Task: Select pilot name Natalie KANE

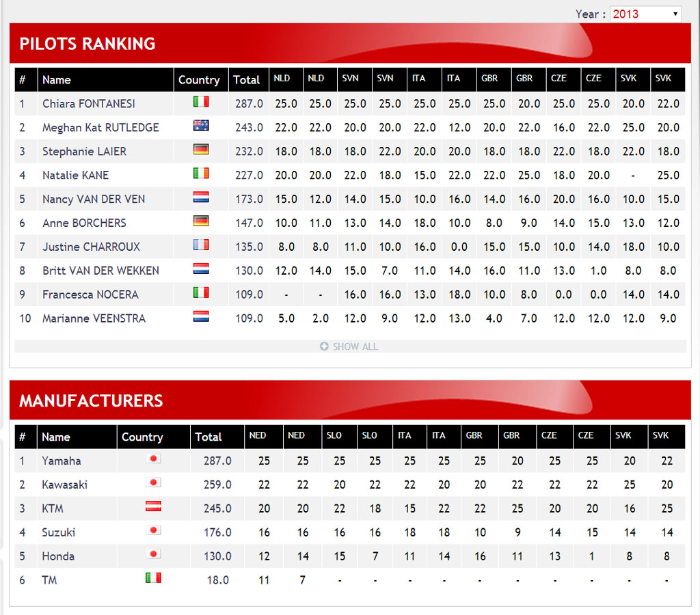Action: point(75,176)
